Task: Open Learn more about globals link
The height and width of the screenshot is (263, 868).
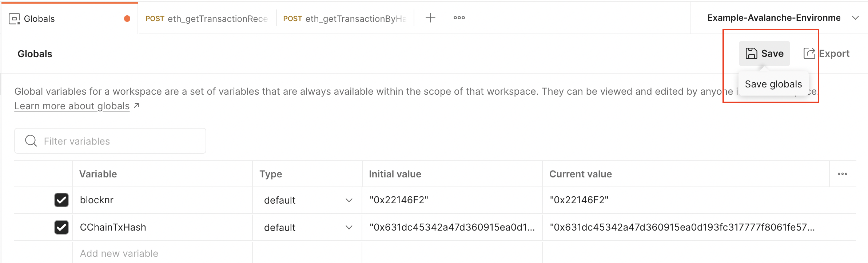Action: (x=72, y=106)
